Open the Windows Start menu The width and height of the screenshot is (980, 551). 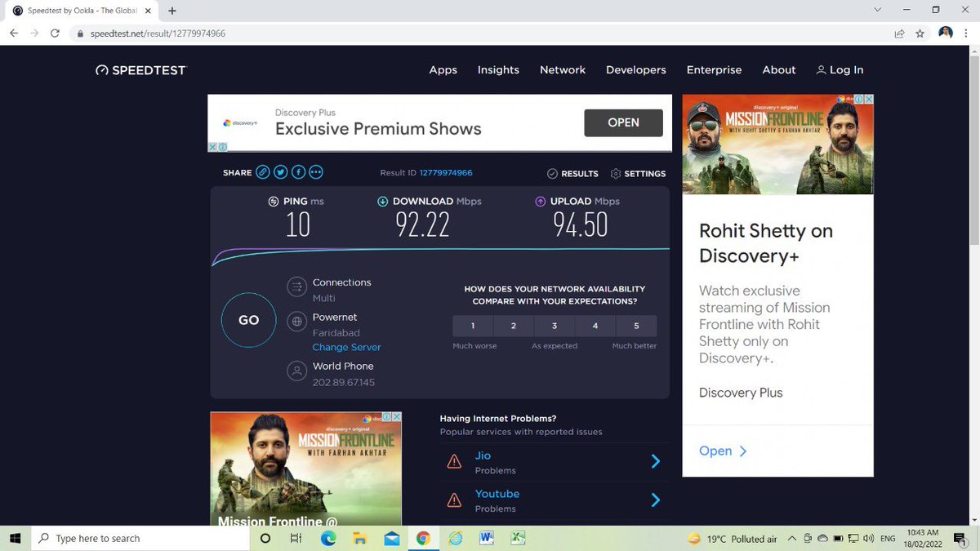[x=14, y=538]
